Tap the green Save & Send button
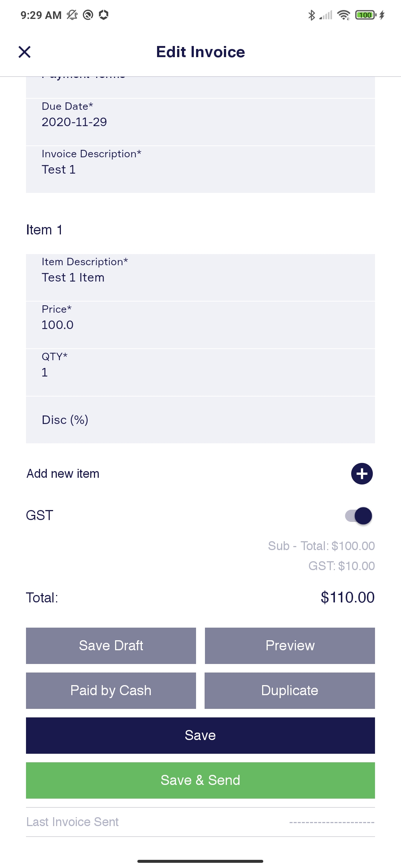 click(200, 780)
